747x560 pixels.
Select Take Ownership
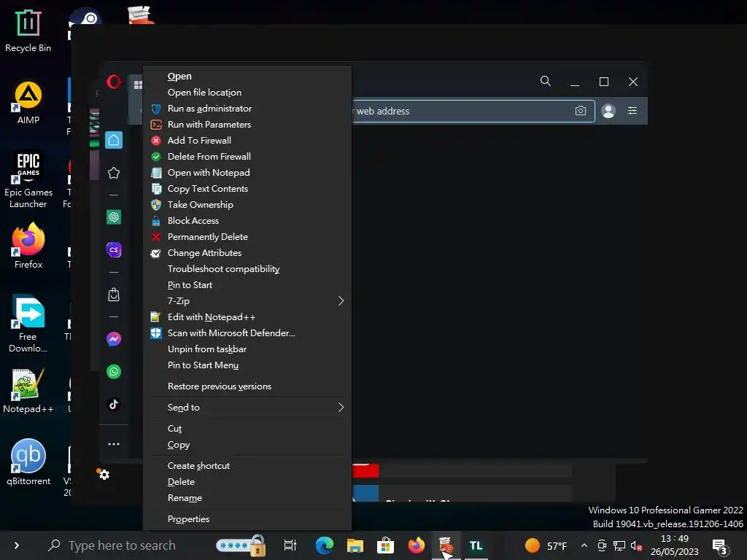[x=247, y=205]
